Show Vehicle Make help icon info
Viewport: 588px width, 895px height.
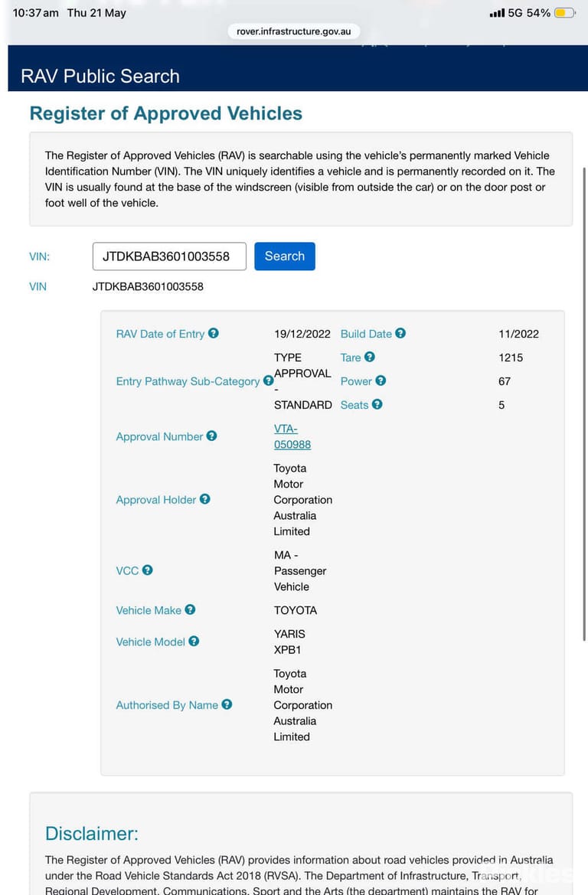(x=190, y=609)
